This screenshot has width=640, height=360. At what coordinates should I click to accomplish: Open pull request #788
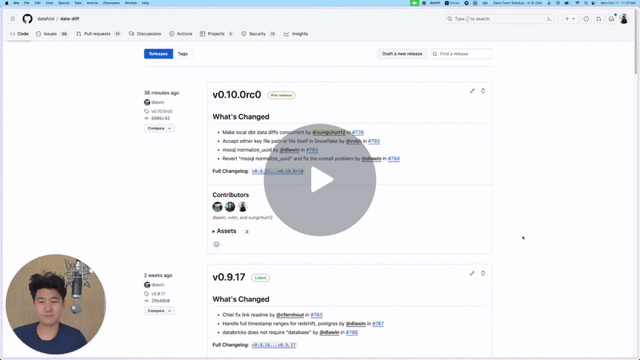(x=352, y=332)
